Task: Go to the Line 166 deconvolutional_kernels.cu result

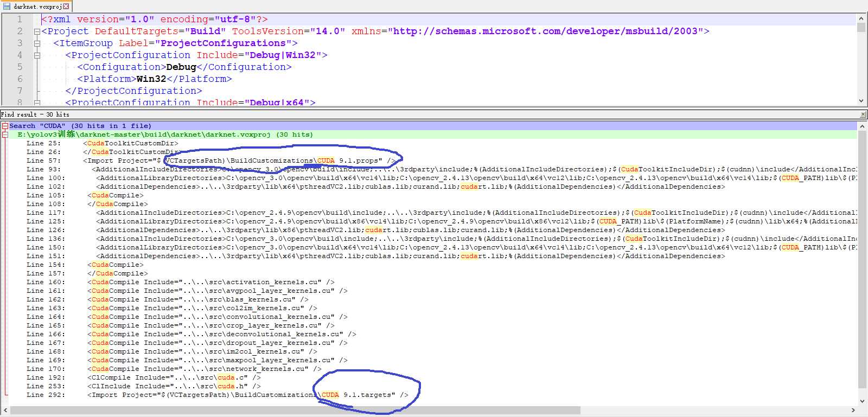Action: pyautogui.click(x=191, y=334)
